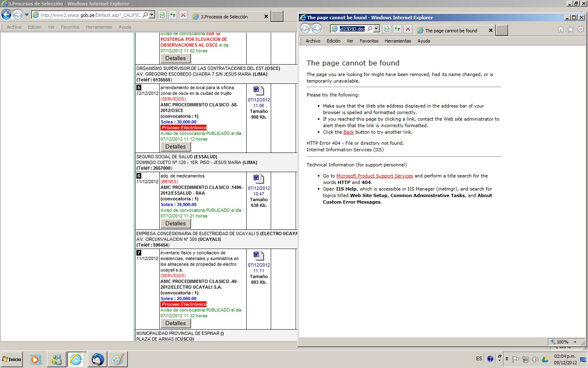Open the favorites star icon

570,29
